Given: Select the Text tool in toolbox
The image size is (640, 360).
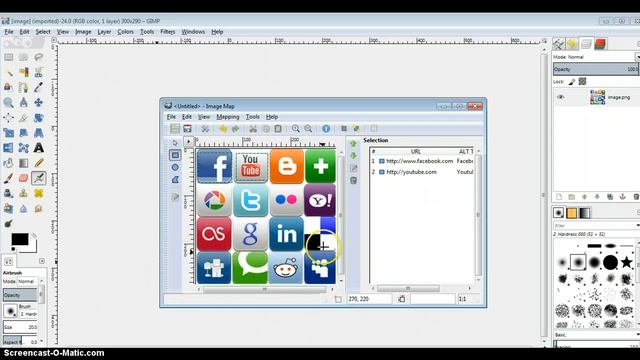Looking at the screenshot, I should click(x=38, y=148).
